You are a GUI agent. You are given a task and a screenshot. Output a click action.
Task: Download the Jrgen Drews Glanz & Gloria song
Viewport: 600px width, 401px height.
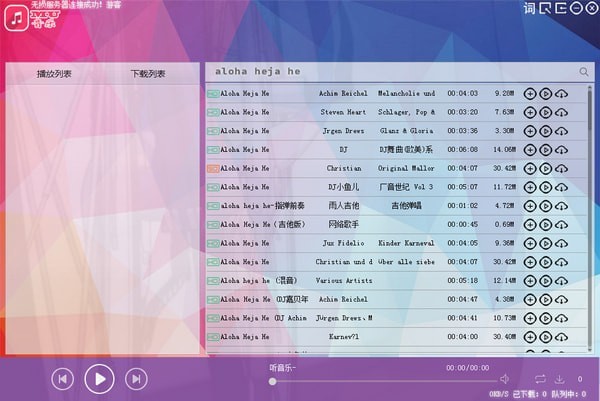click(x=561, y=131)
